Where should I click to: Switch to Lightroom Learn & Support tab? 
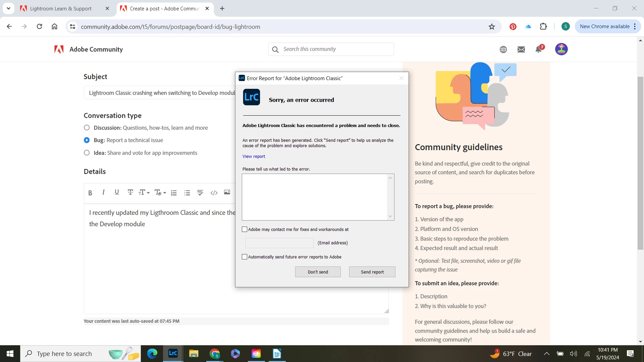(61, 9)
